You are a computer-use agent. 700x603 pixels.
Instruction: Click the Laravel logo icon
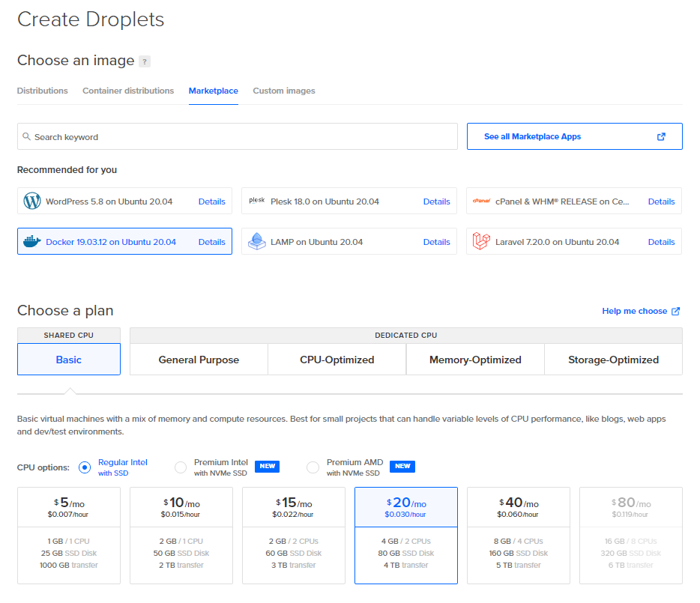481,242
